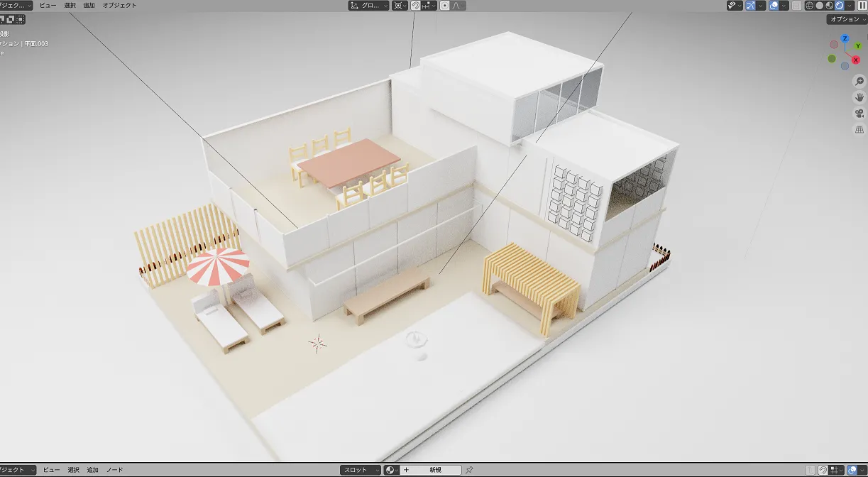Open the ビュー menu in the 3D viewport header
Screen dimensions: 868x477
[x=48, y=5]
